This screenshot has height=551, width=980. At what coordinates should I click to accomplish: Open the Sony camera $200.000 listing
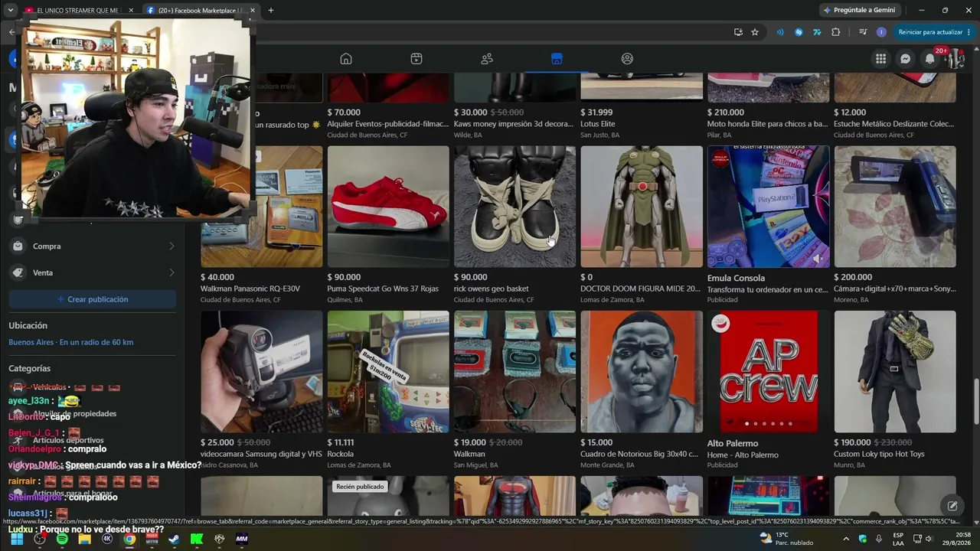pos(895,207)
